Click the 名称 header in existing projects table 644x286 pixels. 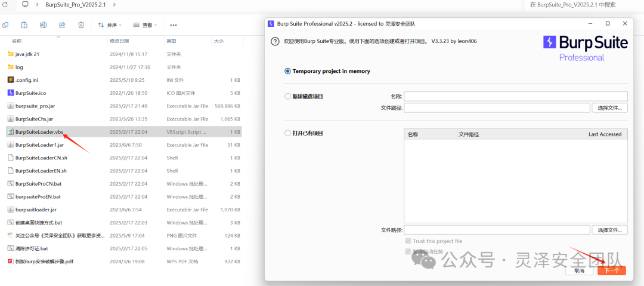[431, 134]
